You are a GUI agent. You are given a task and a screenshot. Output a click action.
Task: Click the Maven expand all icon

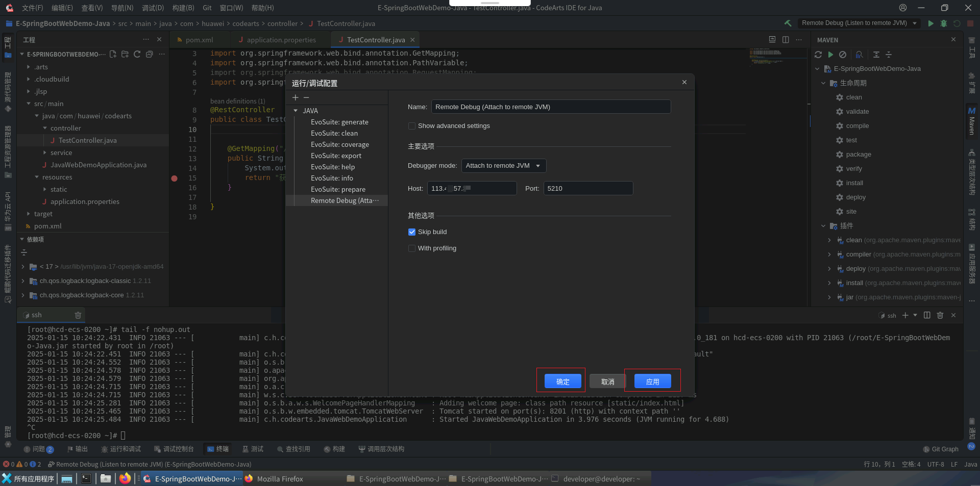(876, 55)
